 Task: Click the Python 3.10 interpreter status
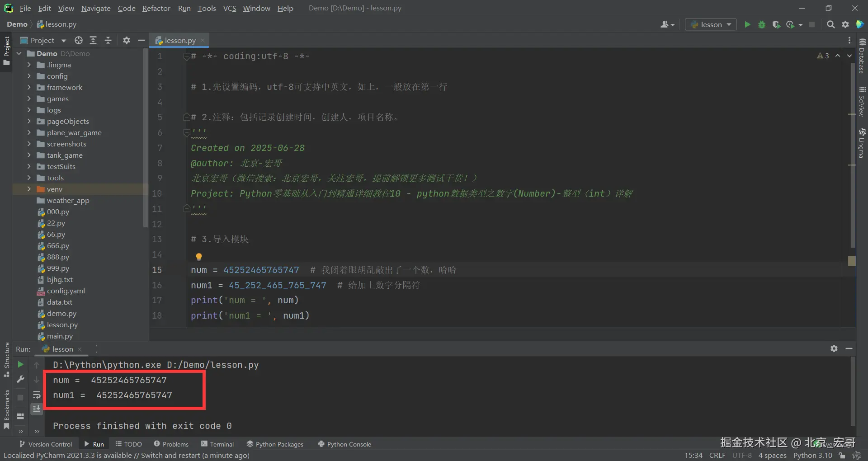tap(812, 455)
